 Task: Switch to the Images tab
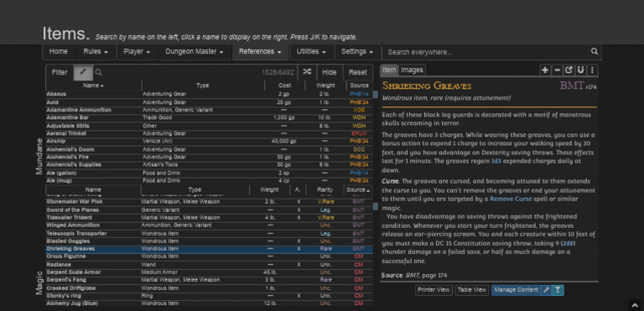coord(412,70)
